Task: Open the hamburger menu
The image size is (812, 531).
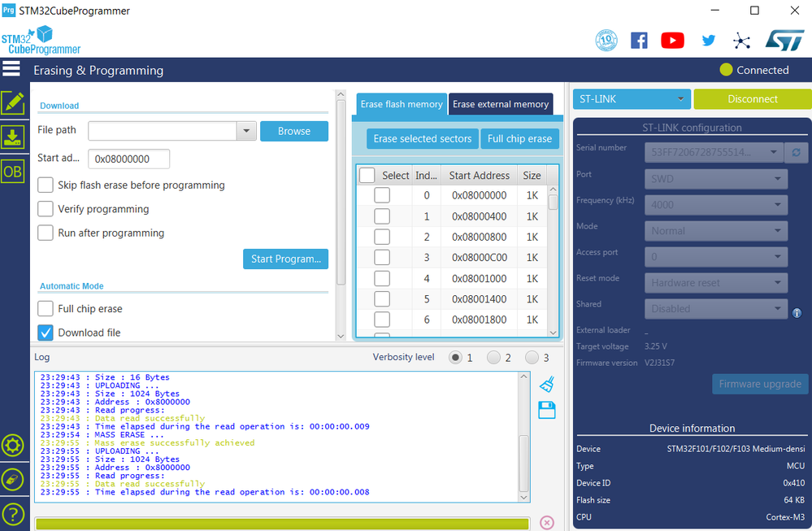Action: tap(11, 69)
